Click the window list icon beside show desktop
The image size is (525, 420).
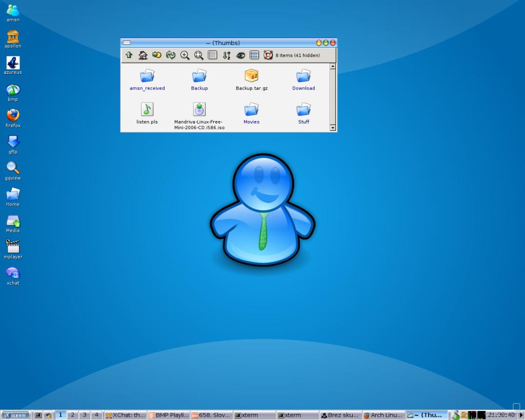click(x=48, y=415)
